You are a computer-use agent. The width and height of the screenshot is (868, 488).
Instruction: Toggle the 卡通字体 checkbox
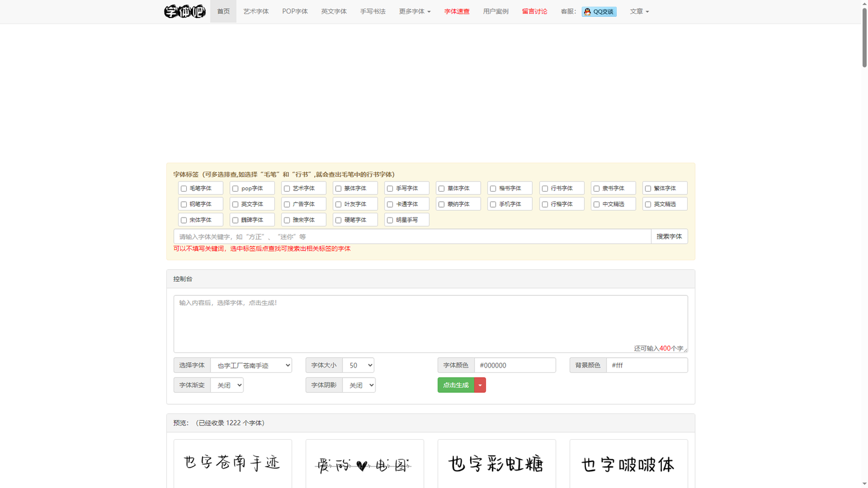pos(390,204)
